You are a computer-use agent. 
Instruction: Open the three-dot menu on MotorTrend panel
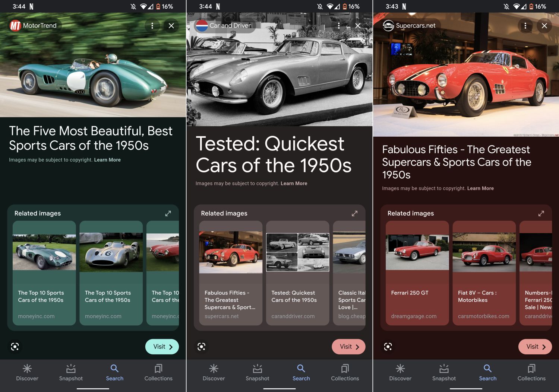pos(152,26)
